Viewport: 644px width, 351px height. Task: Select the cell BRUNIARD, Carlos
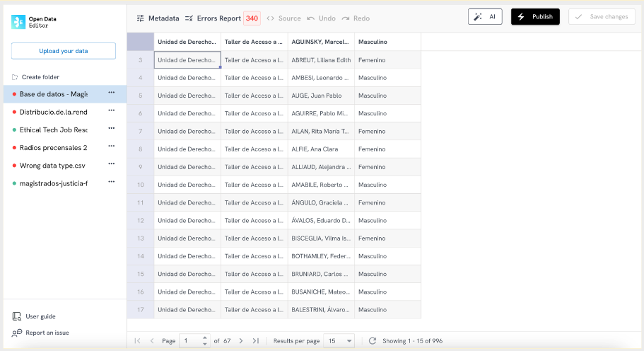[321, 274]
